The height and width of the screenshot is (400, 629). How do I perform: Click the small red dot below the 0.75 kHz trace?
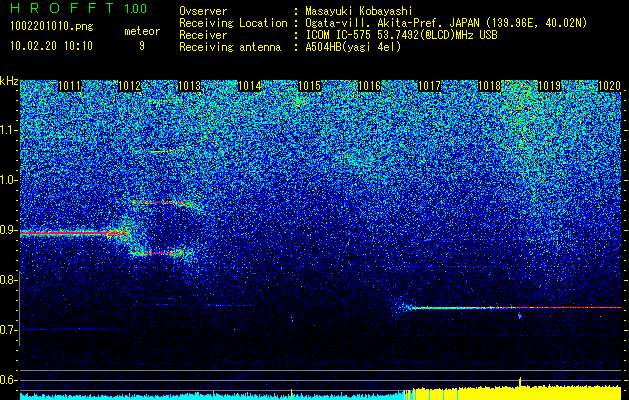[520, 316]
